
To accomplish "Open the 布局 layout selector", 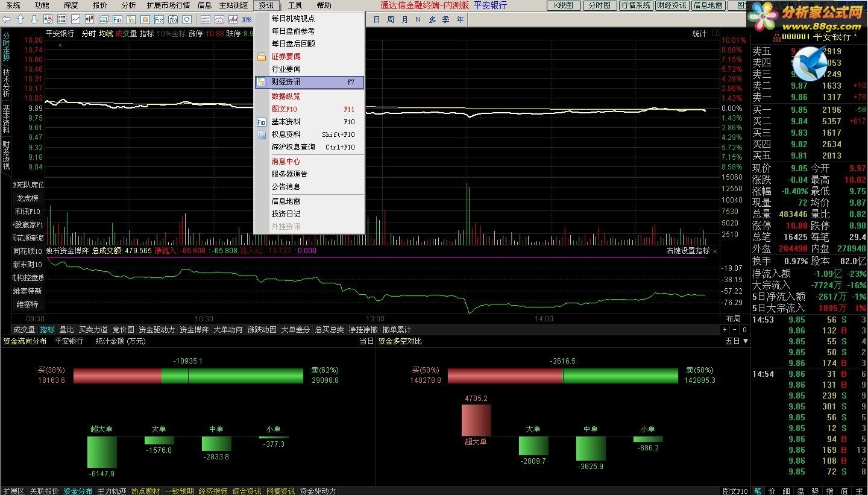I will 733,318.
